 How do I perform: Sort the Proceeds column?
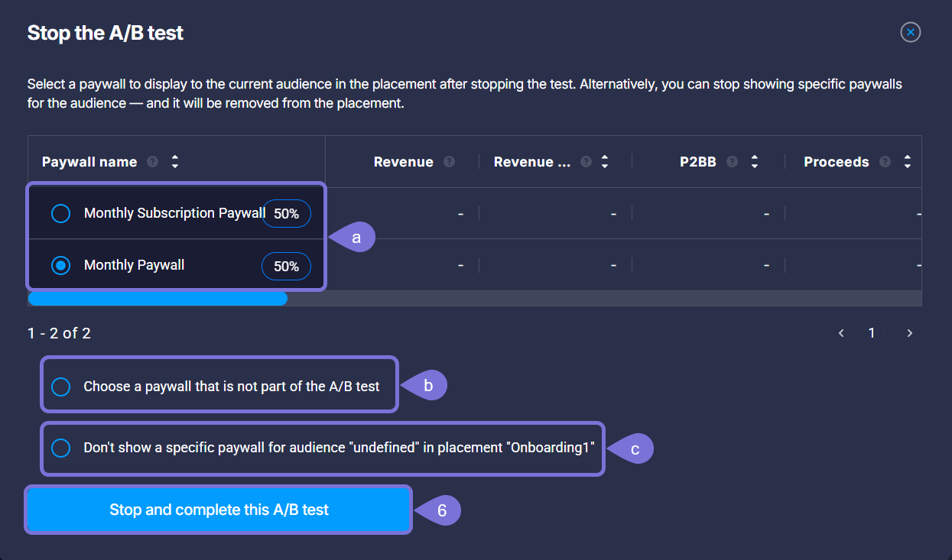(908, 162)
